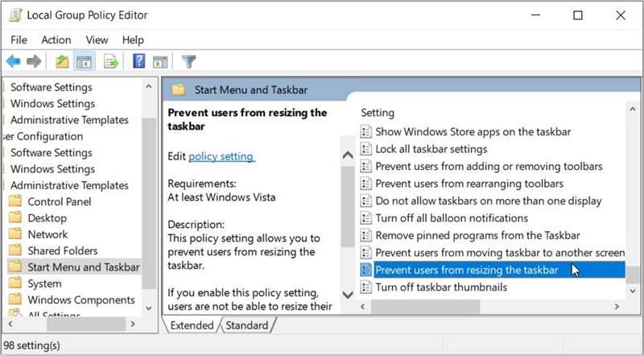Switch to the Standard tab
The image size is (644, 356).
[x=246, y=325]
